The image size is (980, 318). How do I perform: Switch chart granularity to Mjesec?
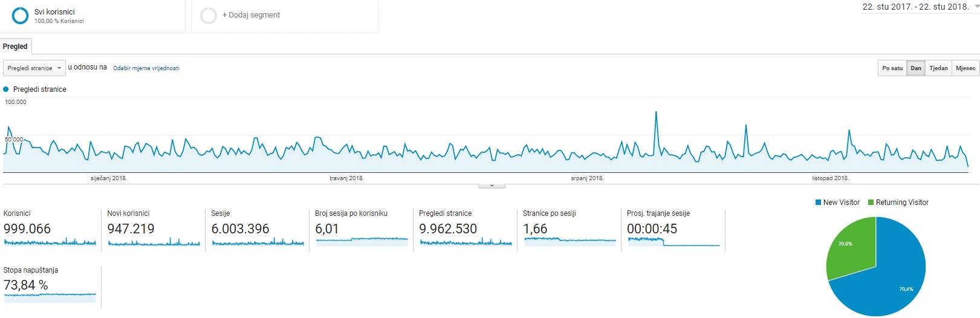tap(965, 68)
